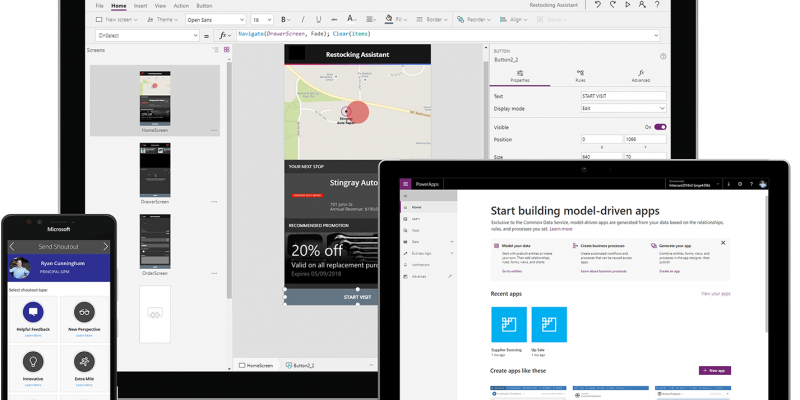
Task: Open the Display mode Edit dropdown
Action: click(x=623, y=109)
